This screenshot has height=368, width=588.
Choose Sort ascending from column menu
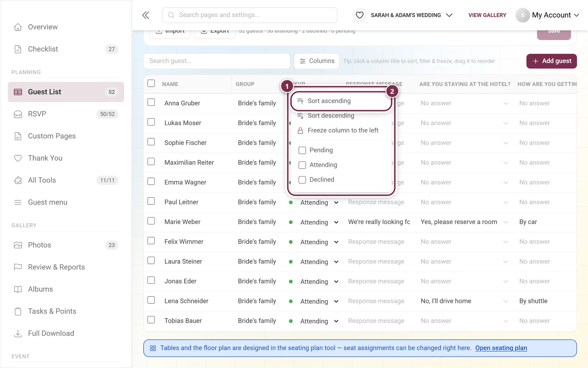click(341, 101)
